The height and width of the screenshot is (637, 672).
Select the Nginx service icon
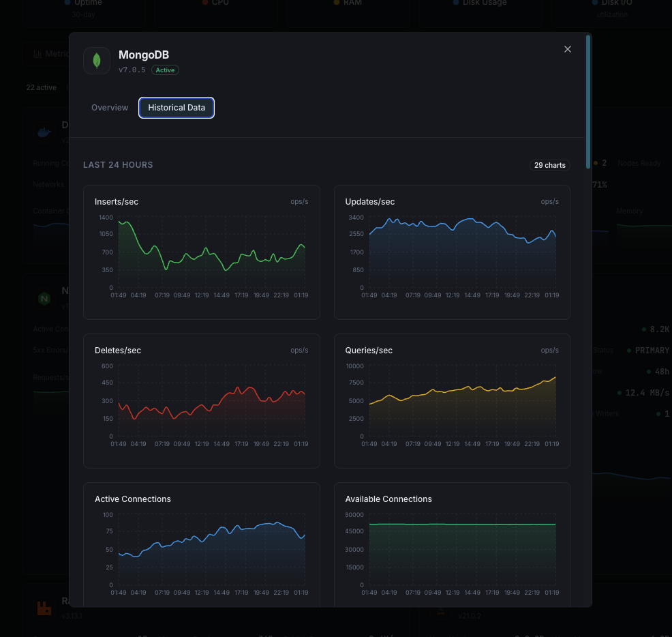(x=44, y=298)
